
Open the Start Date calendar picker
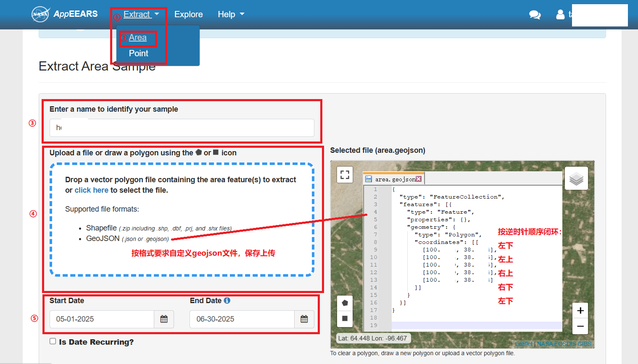[x=164, y=319]
